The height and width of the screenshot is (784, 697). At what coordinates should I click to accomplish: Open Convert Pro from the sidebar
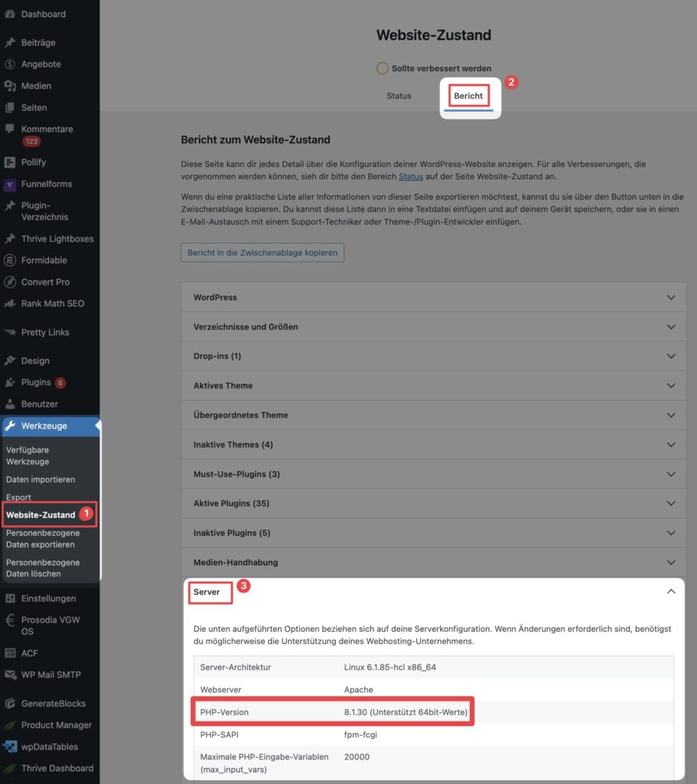click(47, 282)
